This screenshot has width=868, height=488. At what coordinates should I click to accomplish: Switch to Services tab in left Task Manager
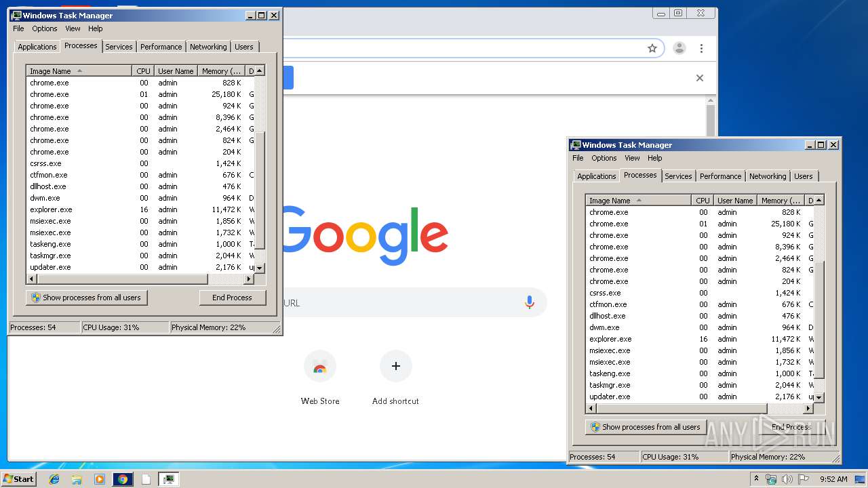(119, 47)
